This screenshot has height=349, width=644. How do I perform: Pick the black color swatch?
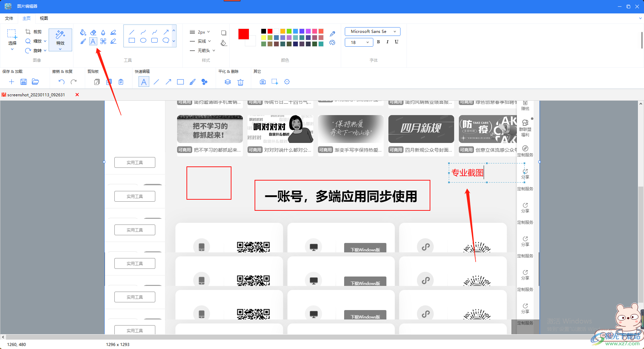(264, 31)
